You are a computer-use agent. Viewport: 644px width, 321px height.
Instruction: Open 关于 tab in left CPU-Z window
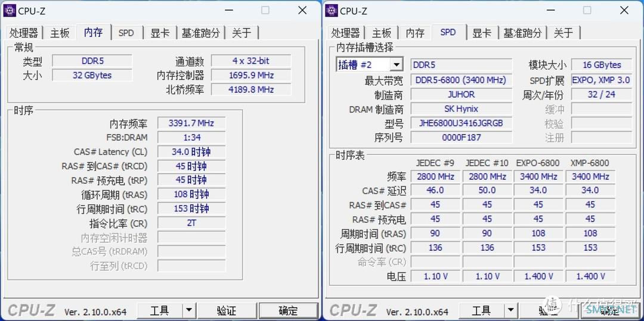point(241,33)
